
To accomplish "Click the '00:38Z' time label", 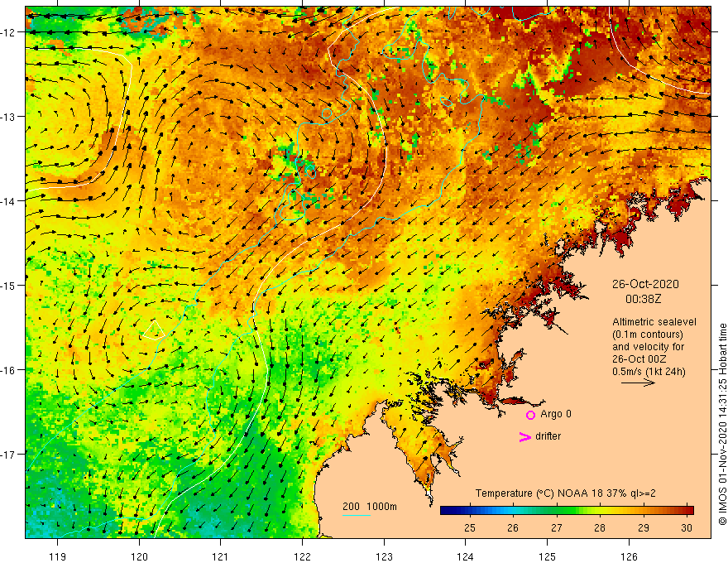I will 643,299.
